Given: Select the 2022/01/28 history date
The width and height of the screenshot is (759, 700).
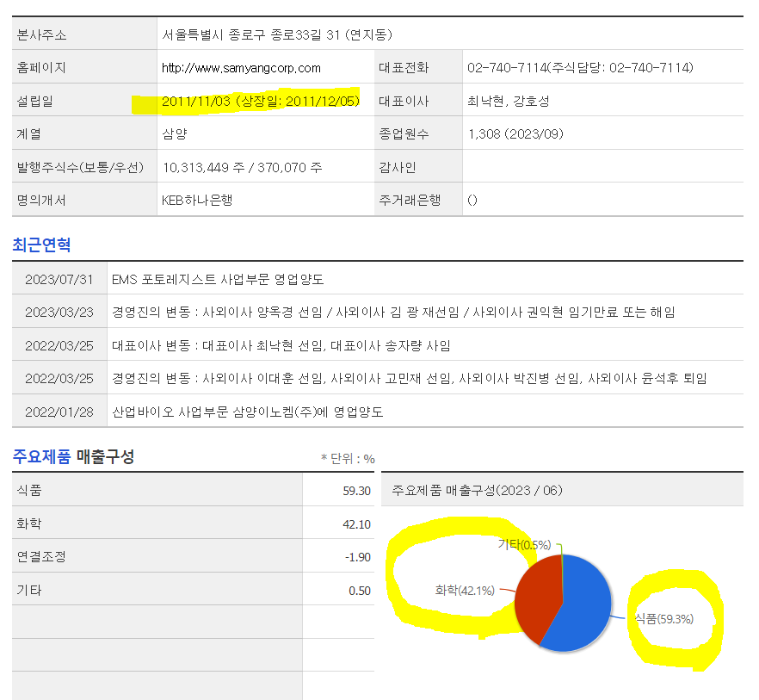Looking at the screenshot, I should pyautogui.click(x=59, y=412).
